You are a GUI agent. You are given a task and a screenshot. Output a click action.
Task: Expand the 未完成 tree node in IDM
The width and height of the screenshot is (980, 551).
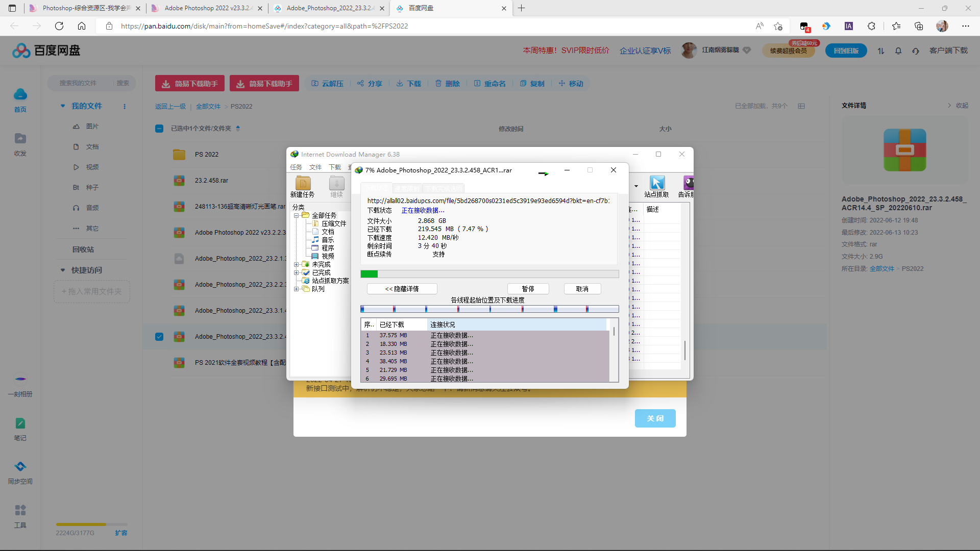point(296,264)
